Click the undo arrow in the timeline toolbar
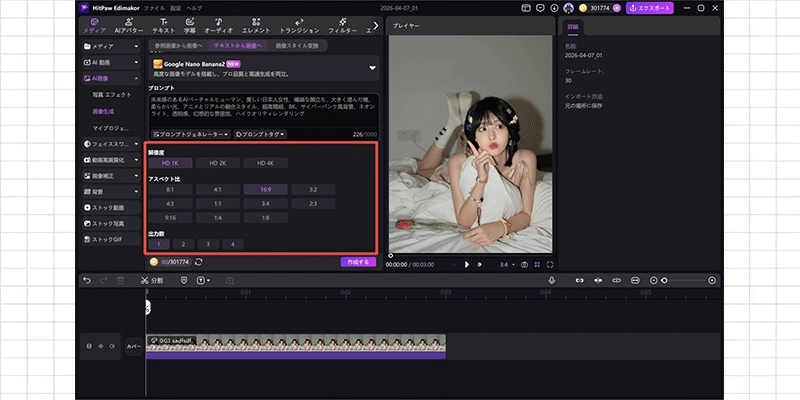The image size is (800, 400). coord(87,280)
